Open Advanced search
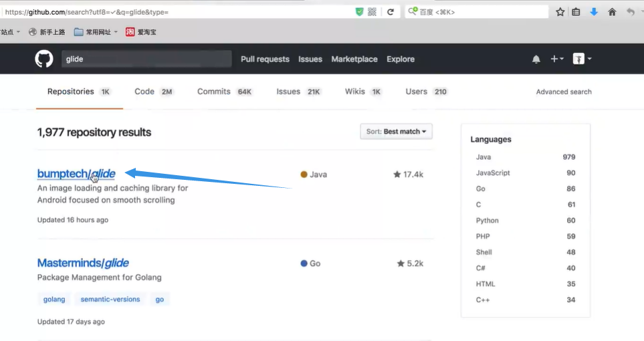This screenshot has width=644, height=341. [564, 92]
